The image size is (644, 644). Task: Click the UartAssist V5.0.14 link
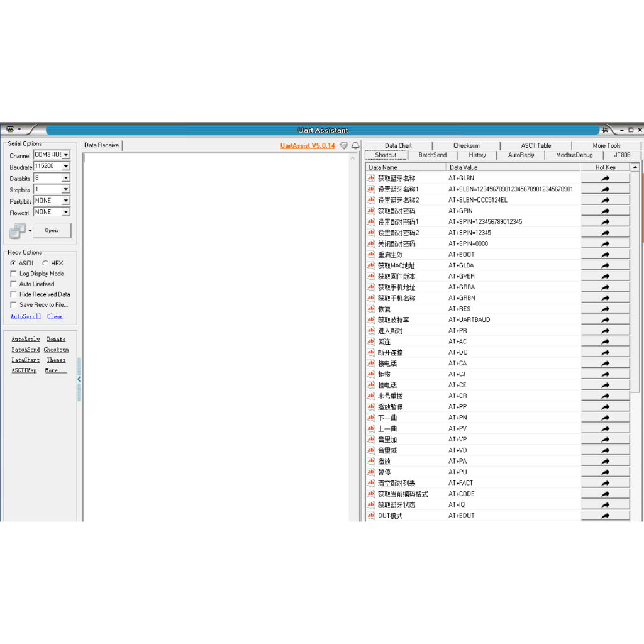coord(307,145)
